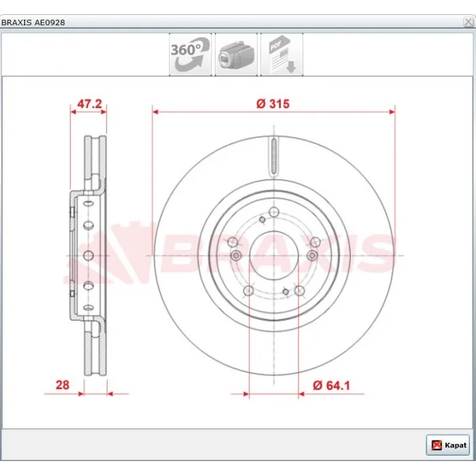Open the product video camera icon
Image resolution: width=476 pixels, height=476 pixels.
(236, 54)
